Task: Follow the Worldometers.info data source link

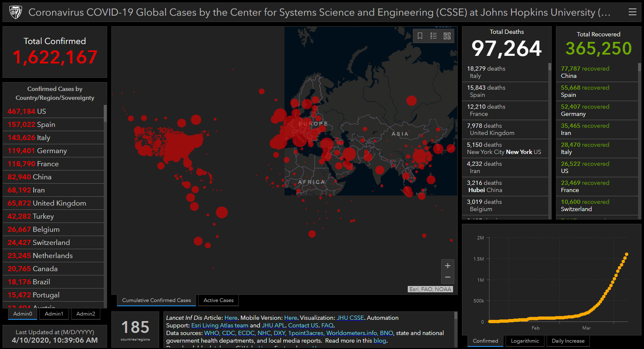Action: [352, 333]
